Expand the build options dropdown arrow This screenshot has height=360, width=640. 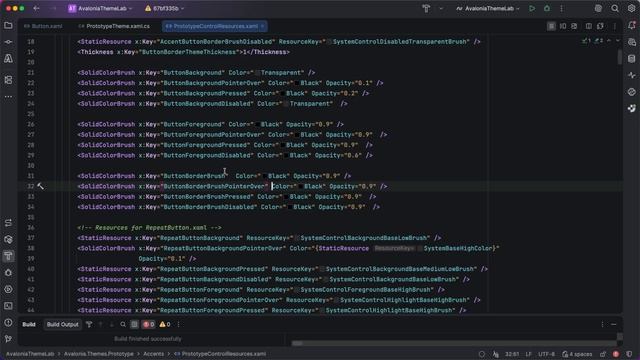(x=441, y=9)
